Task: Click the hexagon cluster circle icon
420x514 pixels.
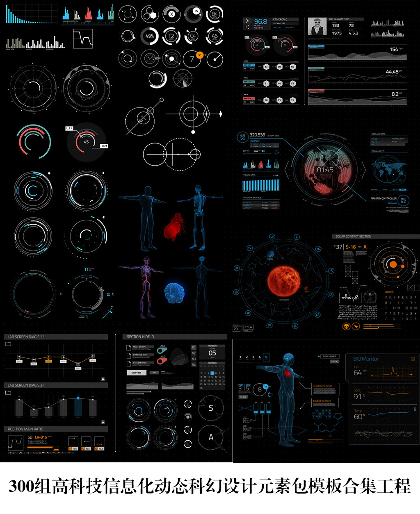Action: (150, 14)
